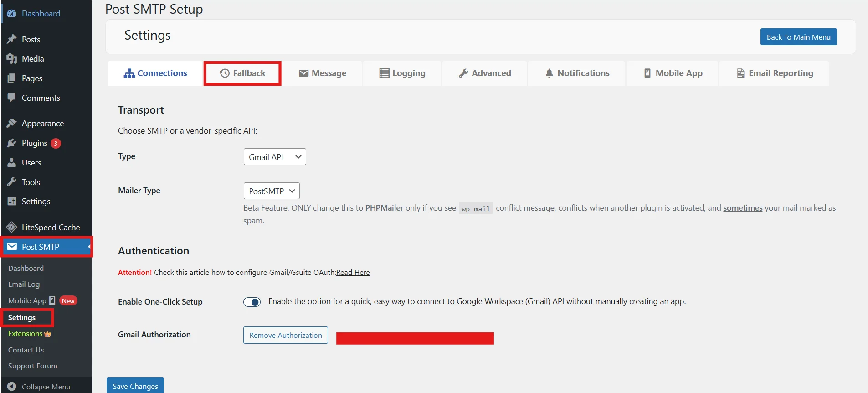868x393 pixels.
Task: Click the Save Changes button
Action: pyautogui.click(x=135, y=386)
